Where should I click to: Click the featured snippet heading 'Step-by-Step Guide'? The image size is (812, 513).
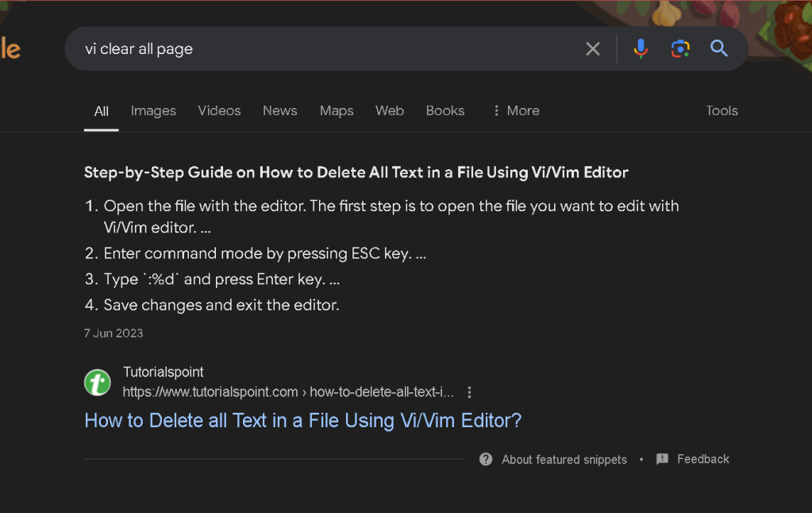coord(356,172)
